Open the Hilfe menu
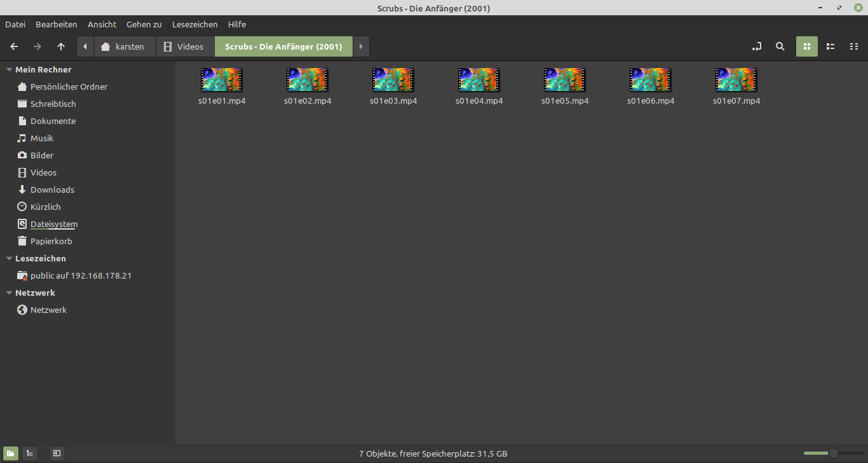Screen dimensions: 868x463 click(237, 24)
